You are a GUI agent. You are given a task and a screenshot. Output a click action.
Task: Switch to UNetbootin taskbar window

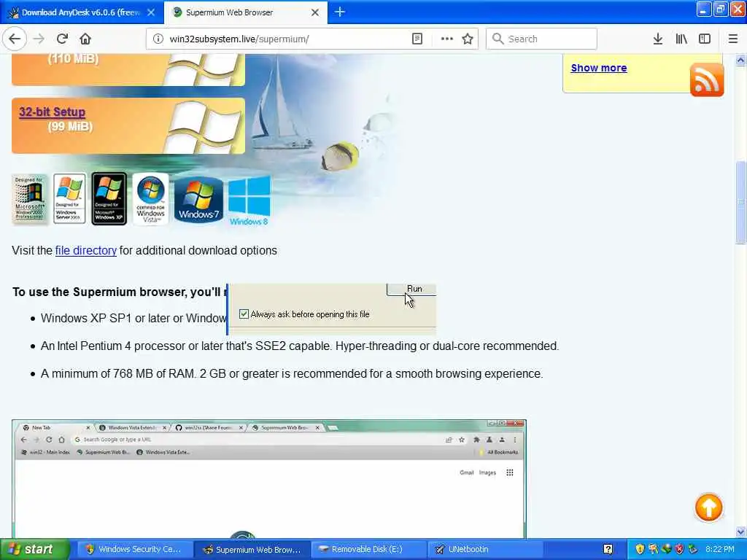(486, 549)
